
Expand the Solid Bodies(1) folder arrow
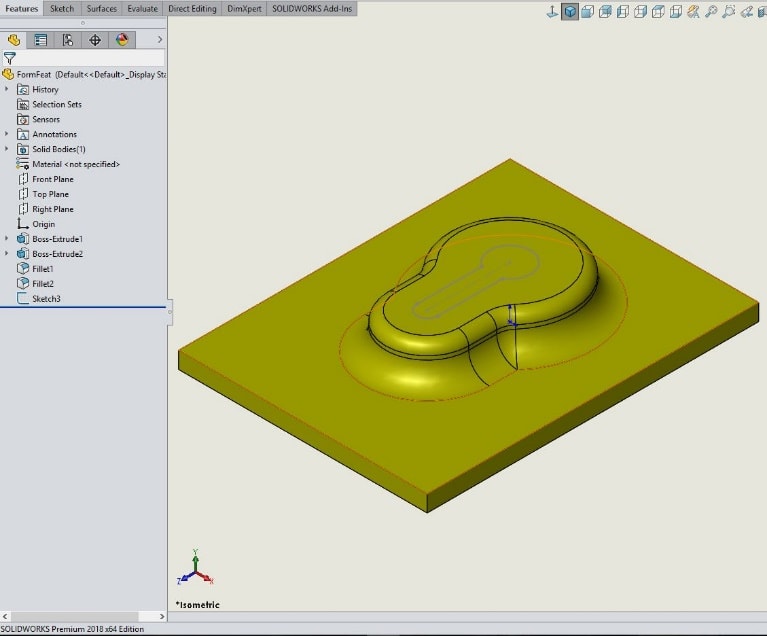coord(7,149)
